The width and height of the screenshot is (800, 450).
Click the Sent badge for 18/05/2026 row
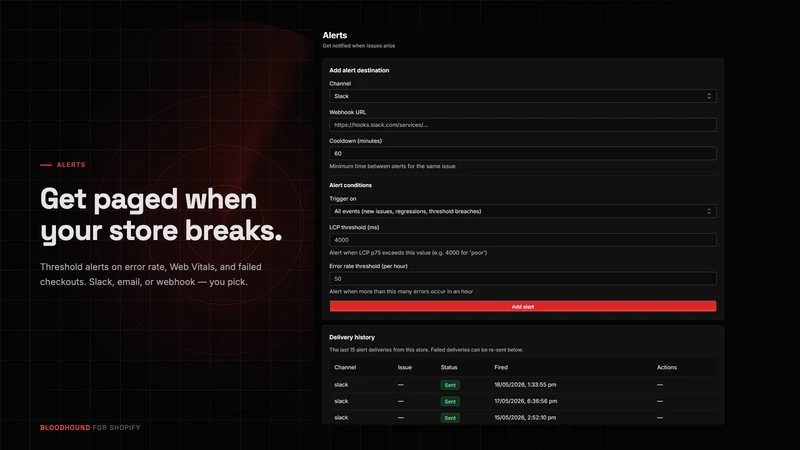click(450, 385)
